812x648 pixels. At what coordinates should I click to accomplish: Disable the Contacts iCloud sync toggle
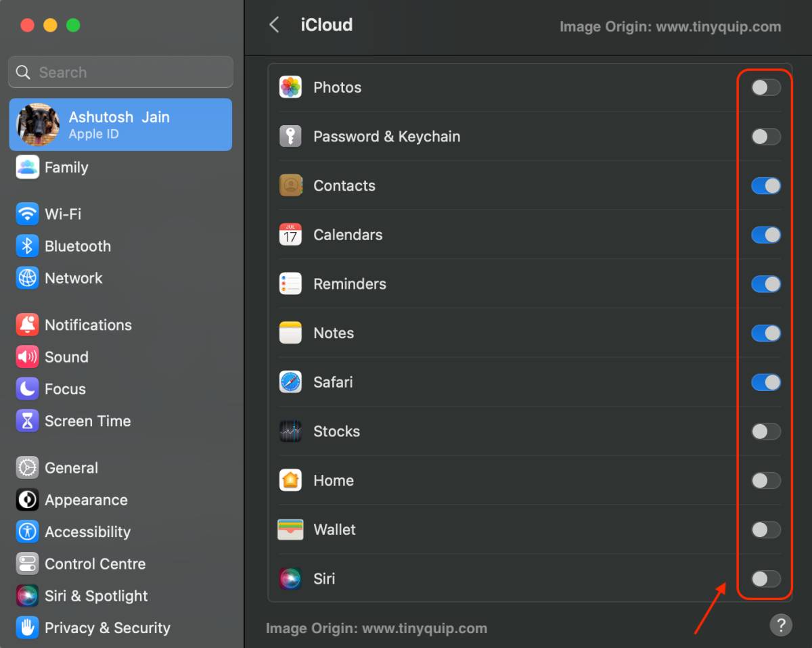coord(765,186)
